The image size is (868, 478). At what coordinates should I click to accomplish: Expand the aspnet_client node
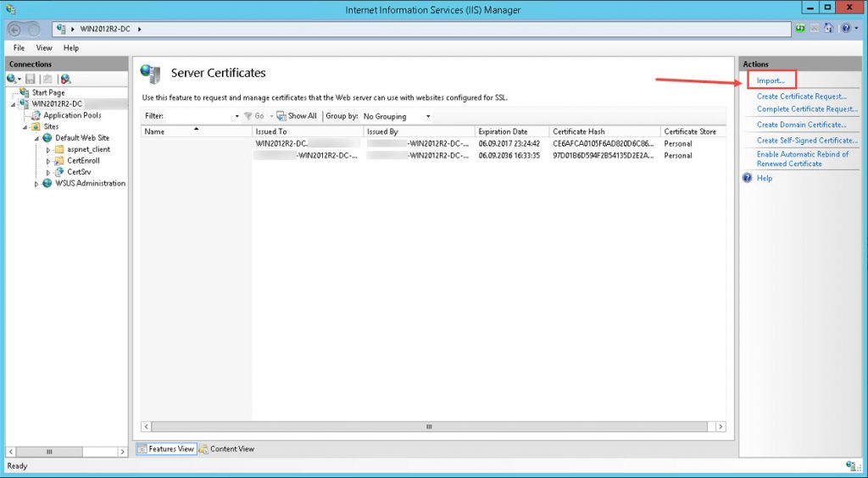click(x=48, y=150)
